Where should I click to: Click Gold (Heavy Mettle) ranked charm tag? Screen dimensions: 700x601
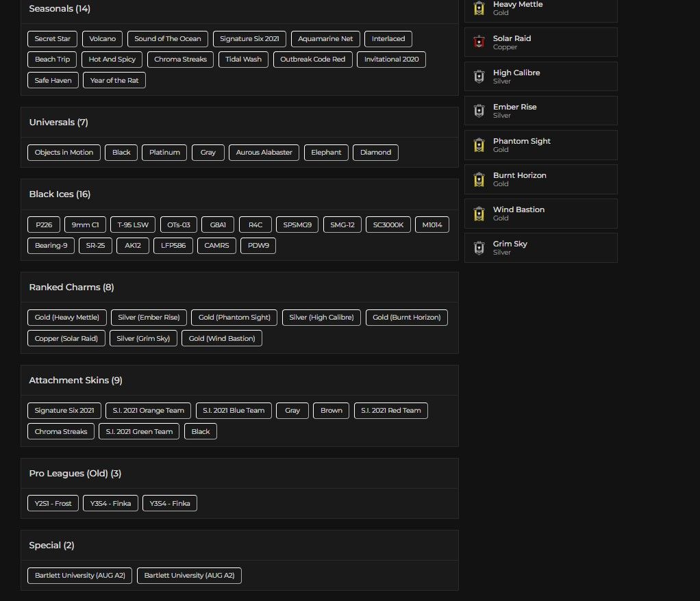coord(67,318)
